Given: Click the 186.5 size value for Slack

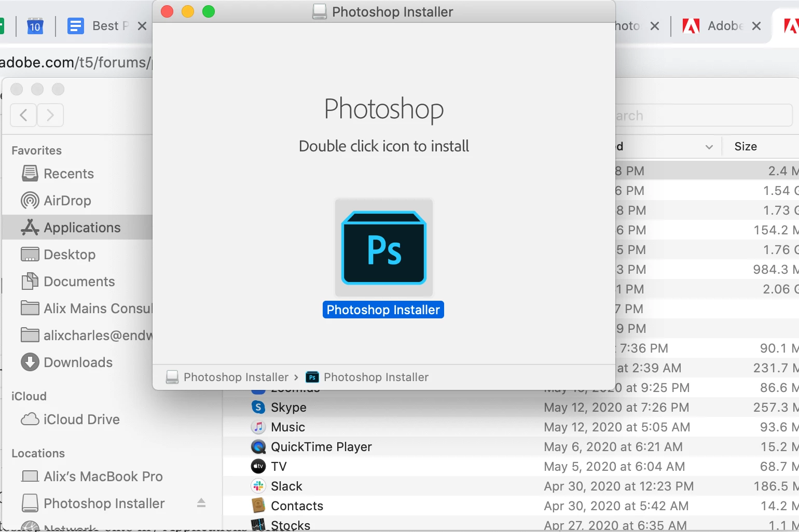Looking at the screenshot, I should (x=776, y=486).
